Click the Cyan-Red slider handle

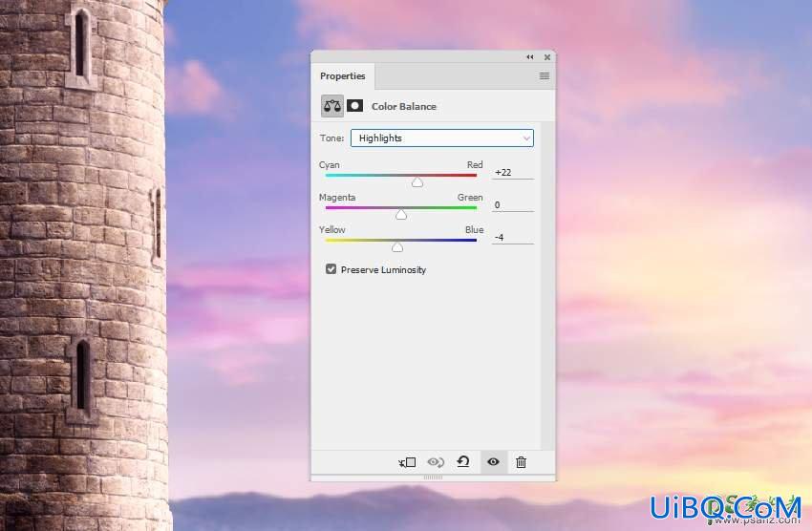click(417, 182)
